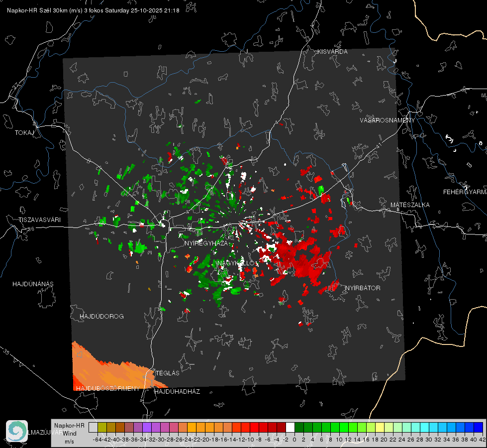Click the TISZAVASVÁRI town label
Viewport: 487px width, 448px height.
[x=39, y=220]
